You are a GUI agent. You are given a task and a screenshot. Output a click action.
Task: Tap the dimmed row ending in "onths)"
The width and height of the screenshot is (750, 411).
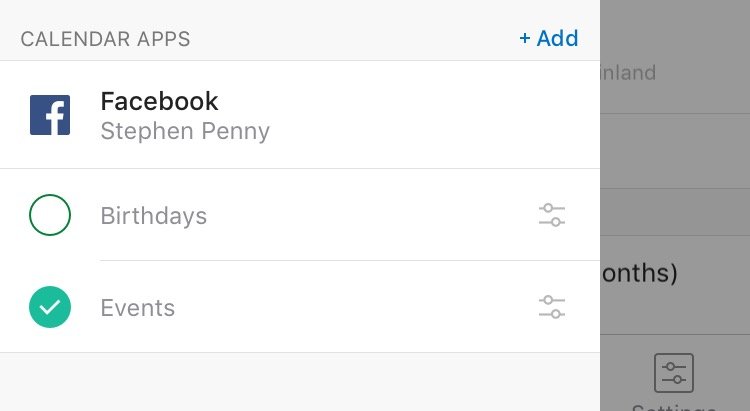(x=675, y=273)
